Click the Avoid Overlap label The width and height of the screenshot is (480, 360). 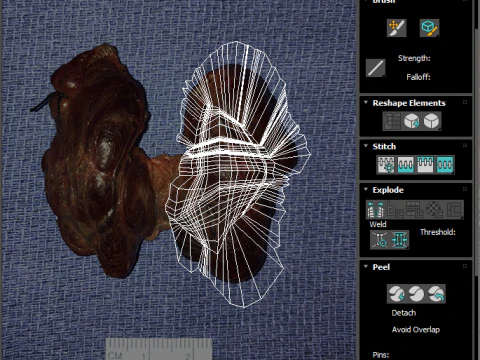point(416,330)
